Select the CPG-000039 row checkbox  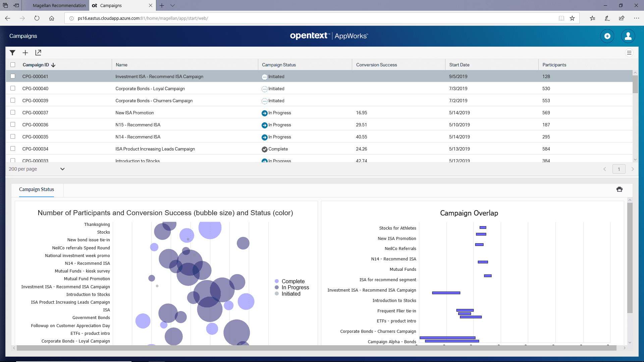tap(13, 100)
